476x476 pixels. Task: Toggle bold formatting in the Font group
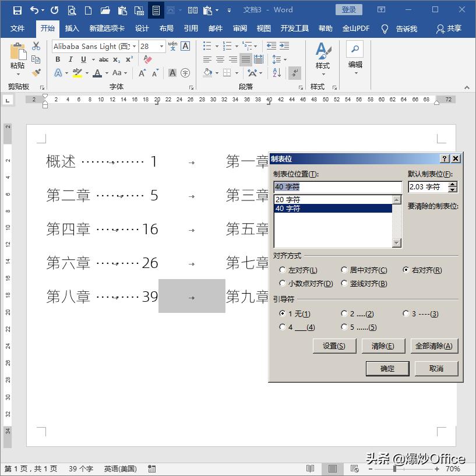(58, 59)
